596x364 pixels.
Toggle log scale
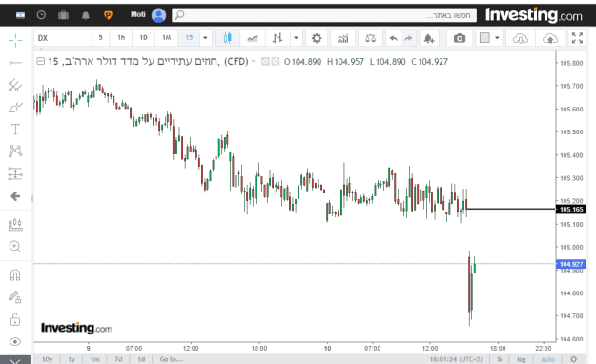click(522, 359)
